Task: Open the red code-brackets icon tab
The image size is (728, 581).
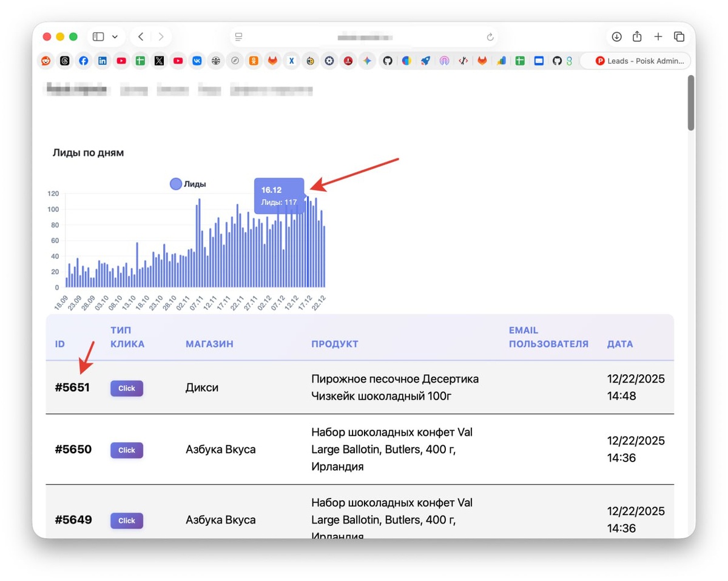Action: [x=463, y=61]
